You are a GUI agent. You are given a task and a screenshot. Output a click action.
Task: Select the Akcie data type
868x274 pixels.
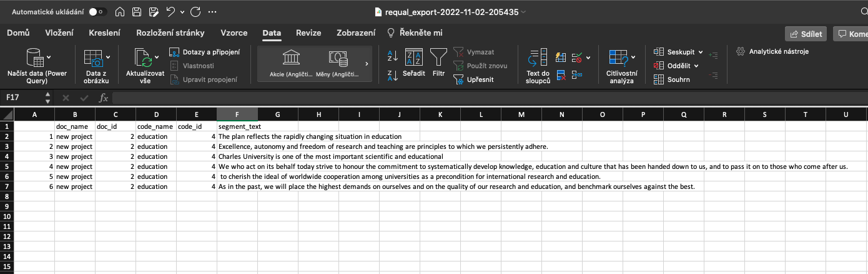point(290,64)
